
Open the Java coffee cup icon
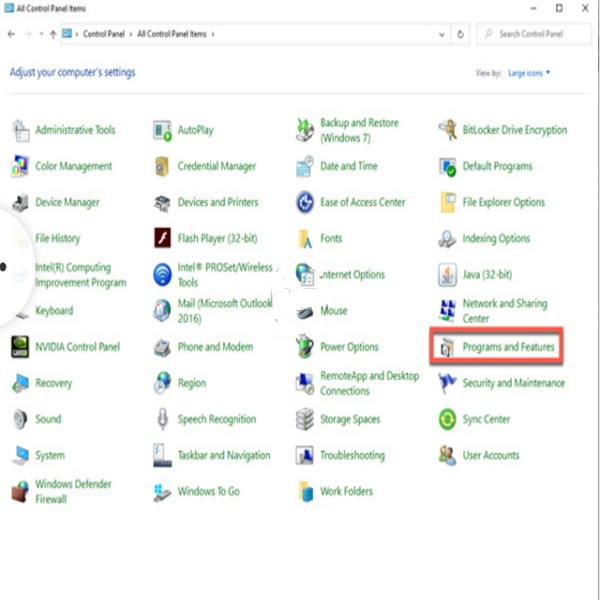click(447, 274)
